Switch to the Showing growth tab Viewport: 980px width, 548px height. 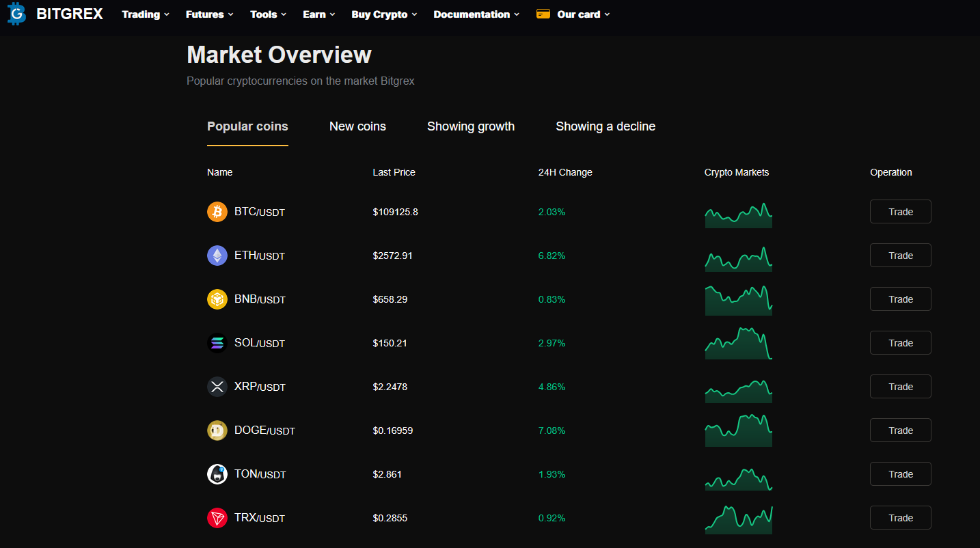pyautogui.click(x=471, y=126)
